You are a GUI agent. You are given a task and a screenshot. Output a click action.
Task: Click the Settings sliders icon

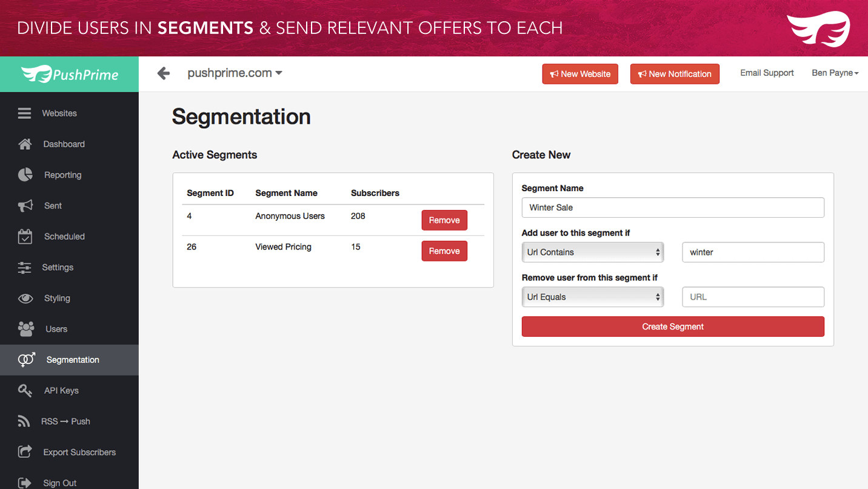[24, 268]
